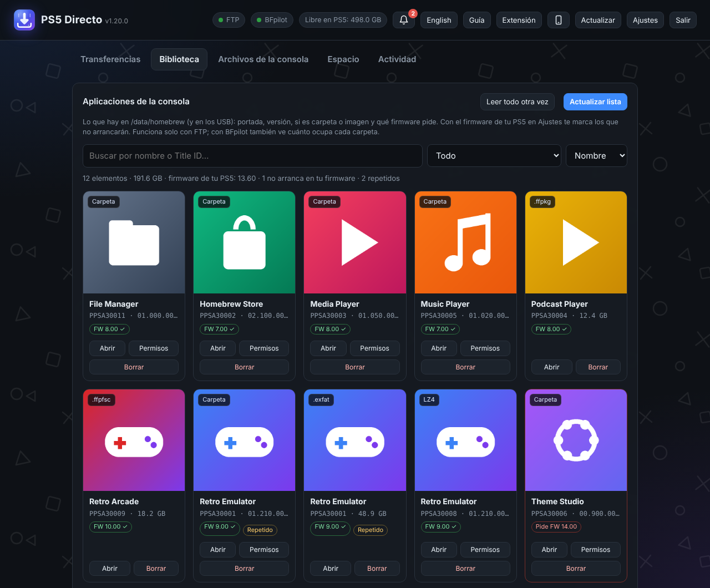Switch to the Transferencias tab
This screenshot has width=710, height=588.
(110, 59)
